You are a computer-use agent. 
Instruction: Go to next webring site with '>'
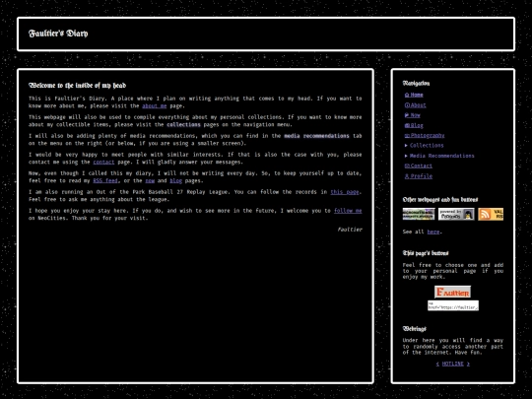(x=468, y=364)
